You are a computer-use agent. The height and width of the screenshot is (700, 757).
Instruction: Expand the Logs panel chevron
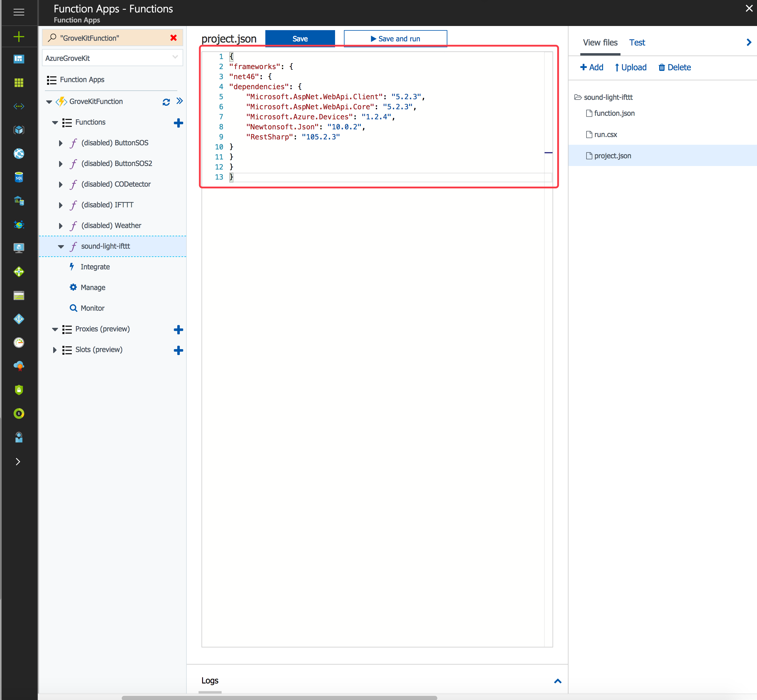(558, 681)
